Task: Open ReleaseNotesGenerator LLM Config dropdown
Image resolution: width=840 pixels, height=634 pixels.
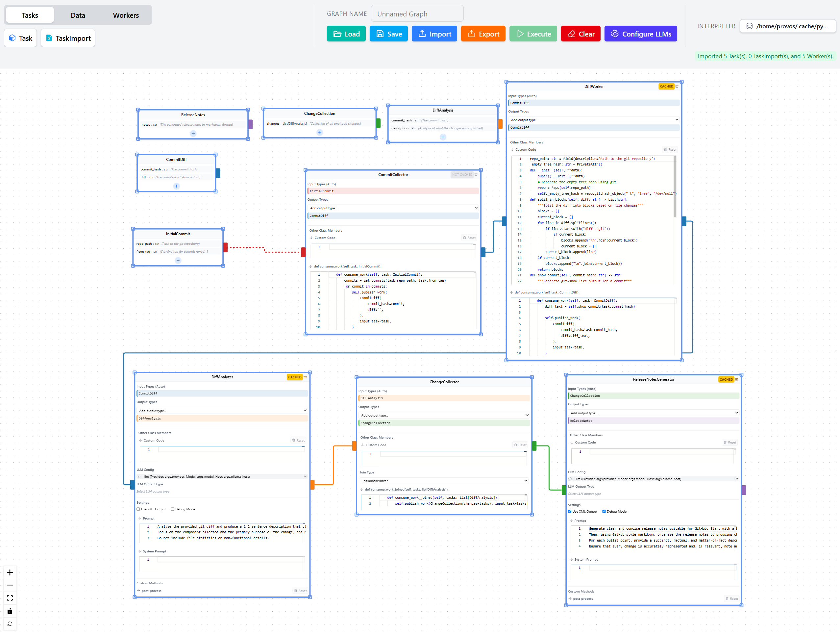Action: (654, 479)
